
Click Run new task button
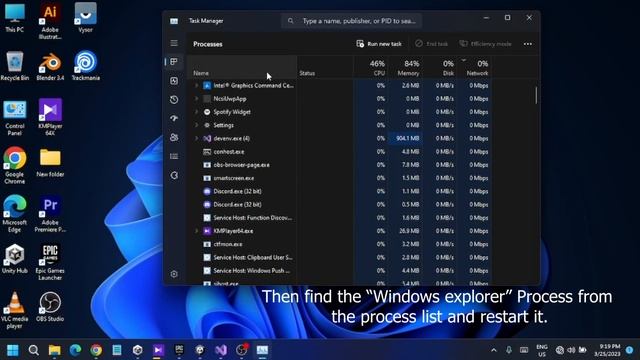[x=379, y=44]
